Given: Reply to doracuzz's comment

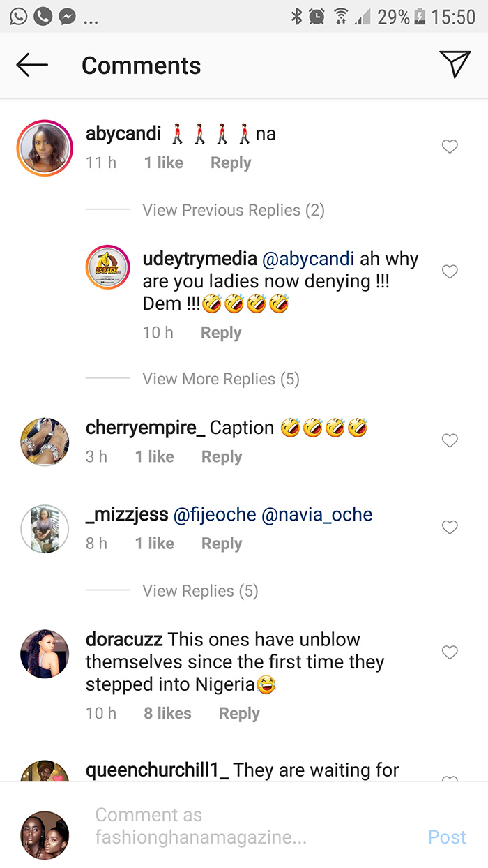Looking at the screenshot, I should click(x=239, y=713).
